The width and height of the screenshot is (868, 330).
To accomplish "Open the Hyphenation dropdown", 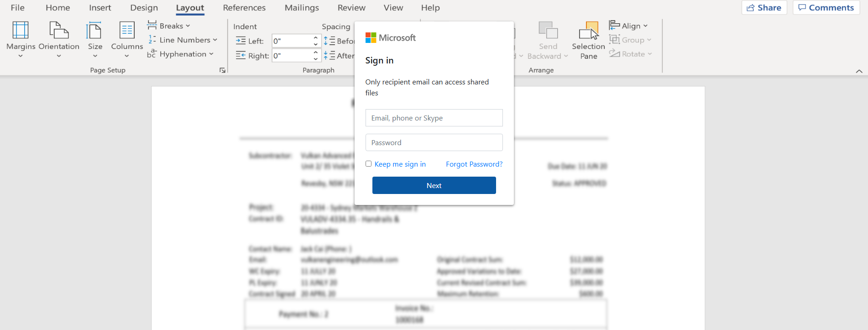I will coord(180,54).
